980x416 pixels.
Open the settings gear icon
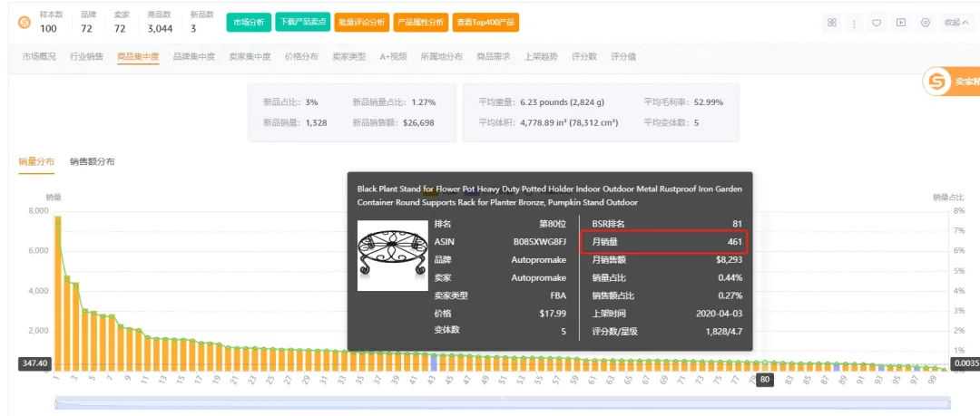click(x=925, y=23)
